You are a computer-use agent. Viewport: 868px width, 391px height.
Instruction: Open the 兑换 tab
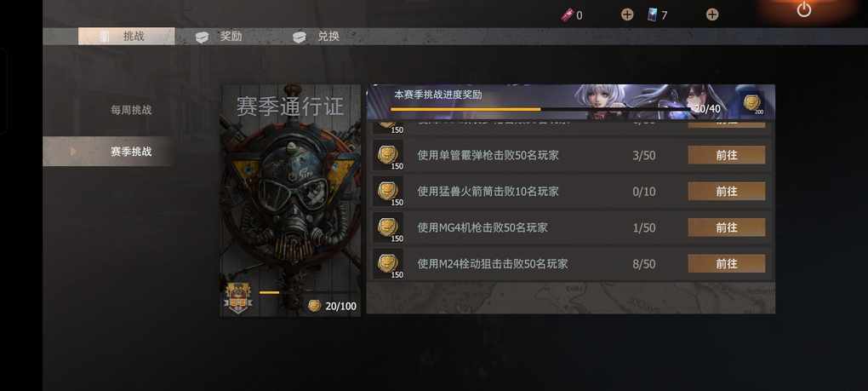[317, 37]
